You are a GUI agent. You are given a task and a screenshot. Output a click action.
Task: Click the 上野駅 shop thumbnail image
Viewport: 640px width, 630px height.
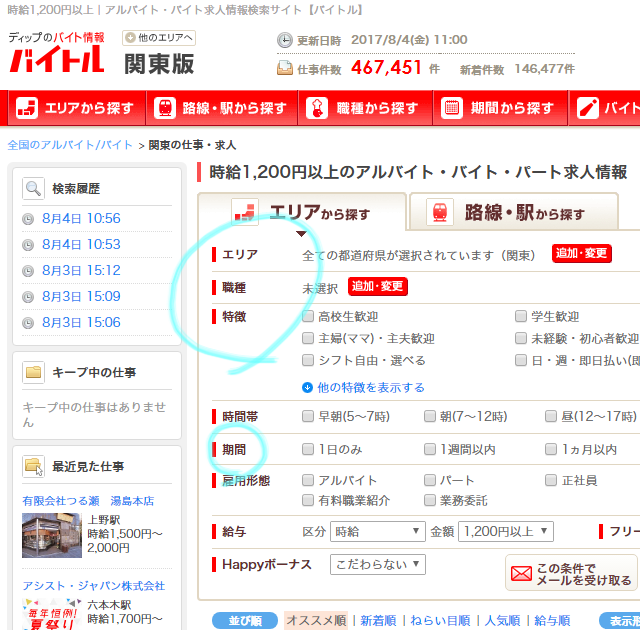click(52, 535)
